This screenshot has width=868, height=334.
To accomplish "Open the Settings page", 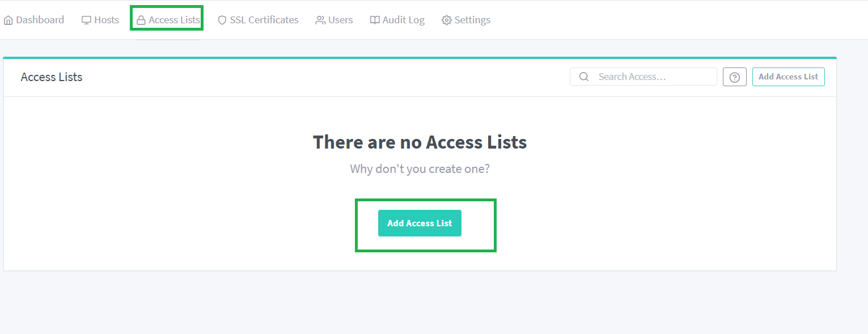I will [472, 20].
